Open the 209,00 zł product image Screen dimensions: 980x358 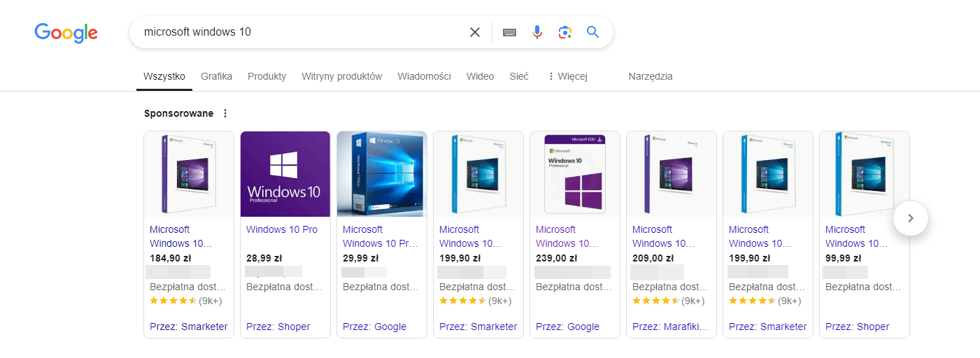(x=672, y=174)
